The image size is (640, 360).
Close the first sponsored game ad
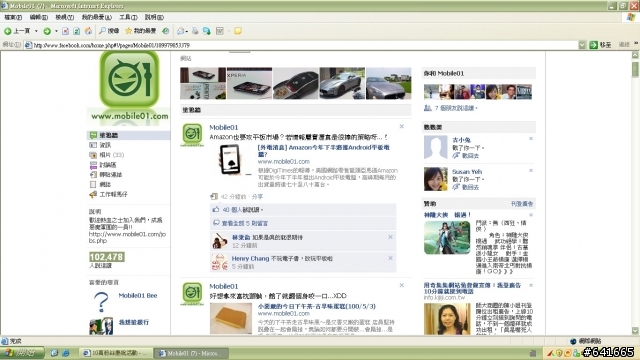coord(531,215)
